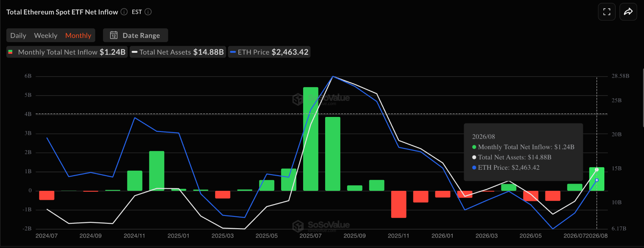Click blue swatch of ETH Price legend

pos(233,52)
